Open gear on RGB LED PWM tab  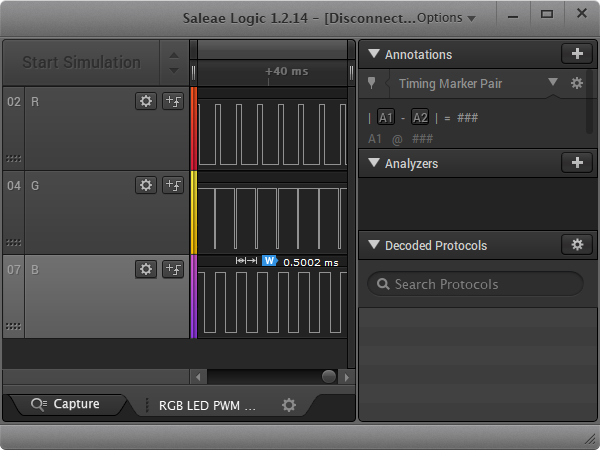(289, 405)
